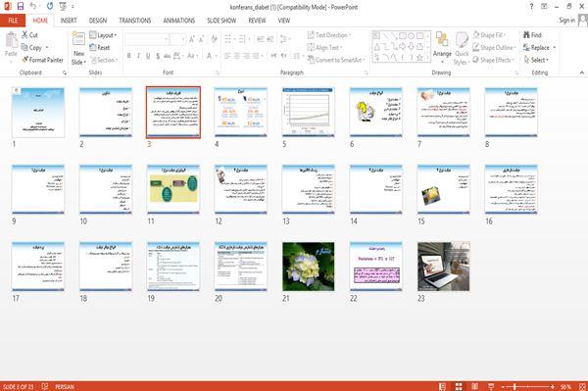
Task: Expand the Shape Outline dropdown
Action: click(494, 48)
